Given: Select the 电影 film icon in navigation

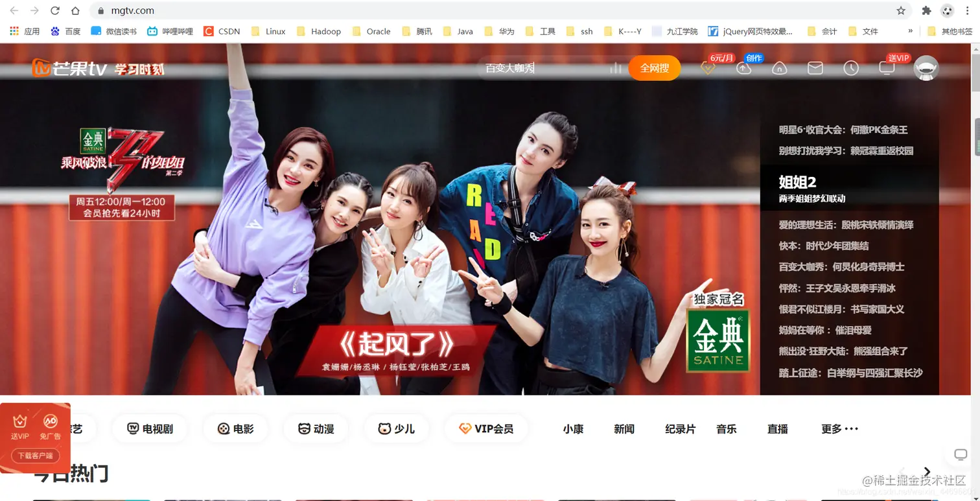Looking at the screenshot, I should click(235, 428).
